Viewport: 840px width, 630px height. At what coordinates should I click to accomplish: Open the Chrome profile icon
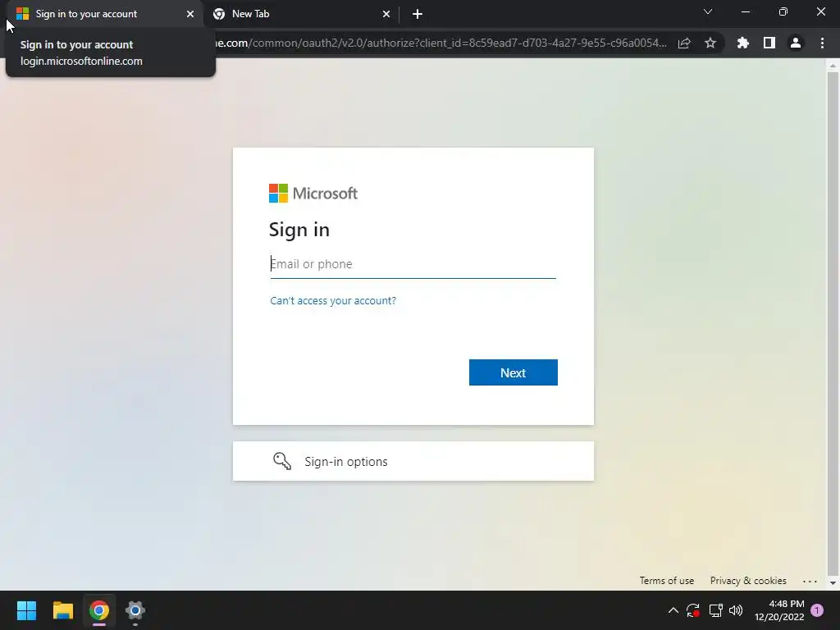click(796, 43)
